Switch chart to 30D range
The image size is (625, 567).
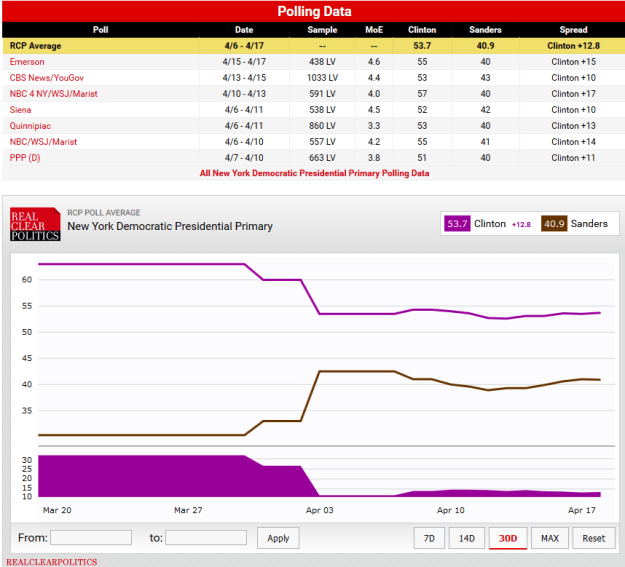coord(508,538)
